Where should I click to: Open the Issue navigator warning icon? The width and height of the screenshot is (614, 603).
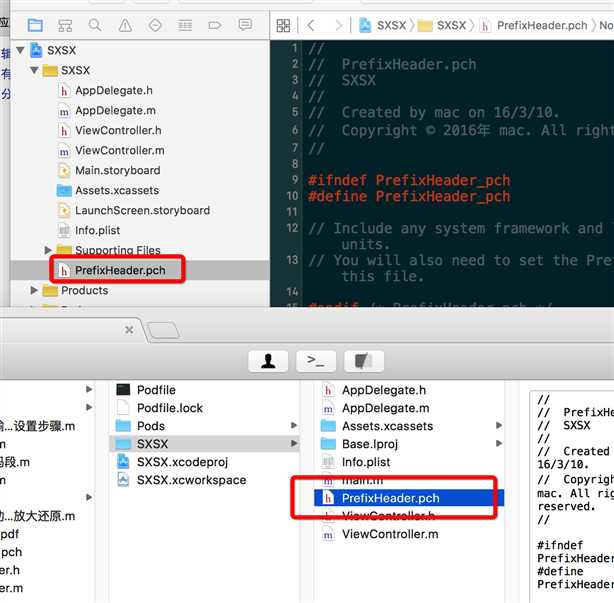[125, 25]
